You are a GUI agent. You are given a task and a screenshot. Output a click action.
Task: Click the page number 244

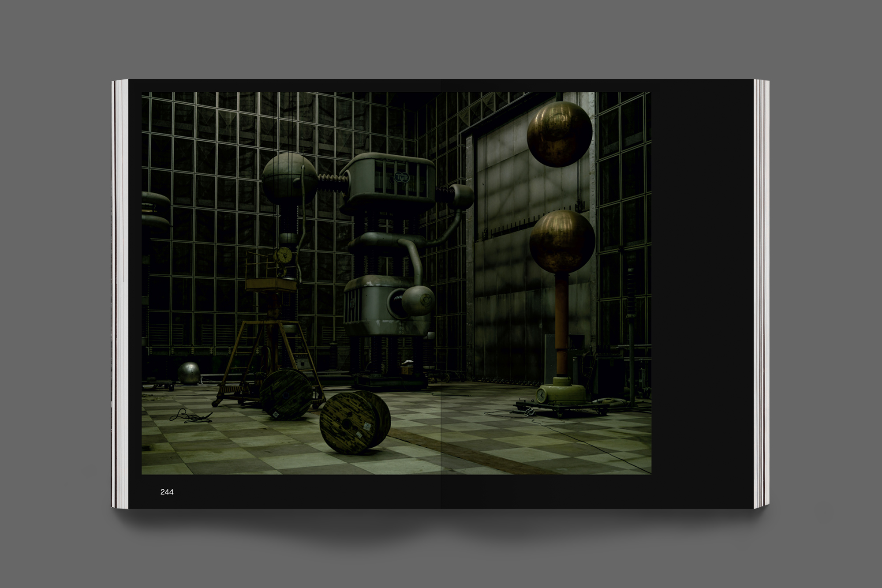167,492
